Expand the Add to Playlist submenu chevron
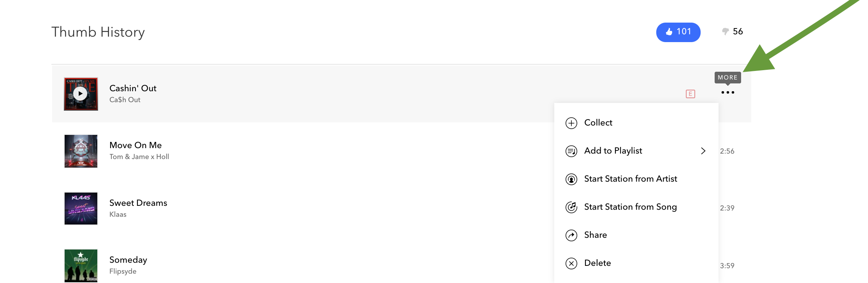The width and height of the screenshot is (868, 283). 703,151
